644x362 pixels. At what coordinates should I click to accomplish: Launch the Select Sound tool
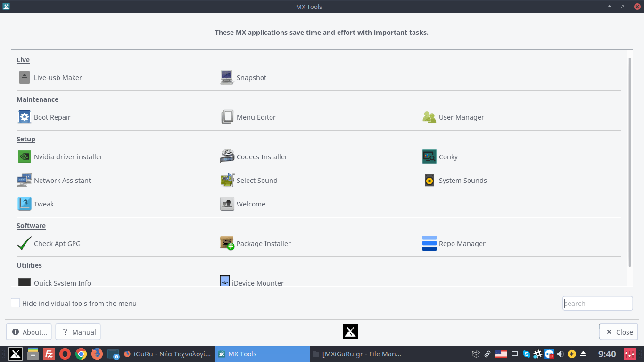pyautogui.click(x=248, y=181)
